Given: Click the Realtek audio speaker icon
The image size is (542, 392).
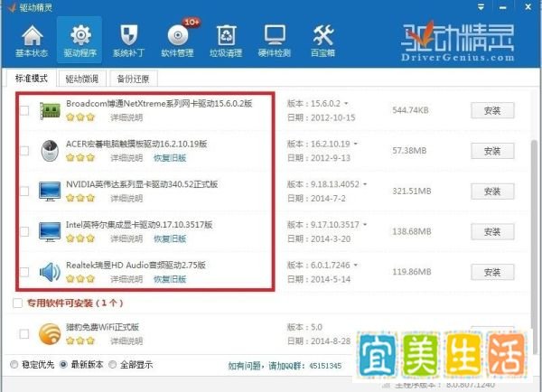Looking at the screenshot, I should click(50, 272).
